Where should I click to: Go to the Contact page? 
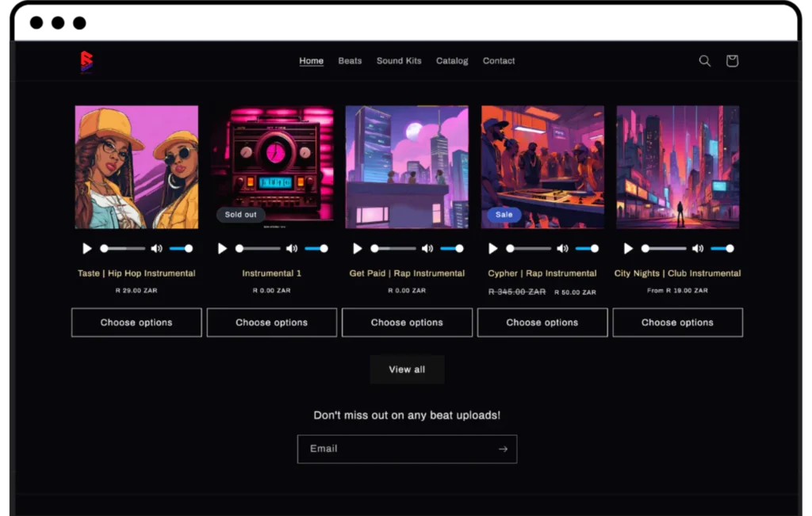pos(499,60)
